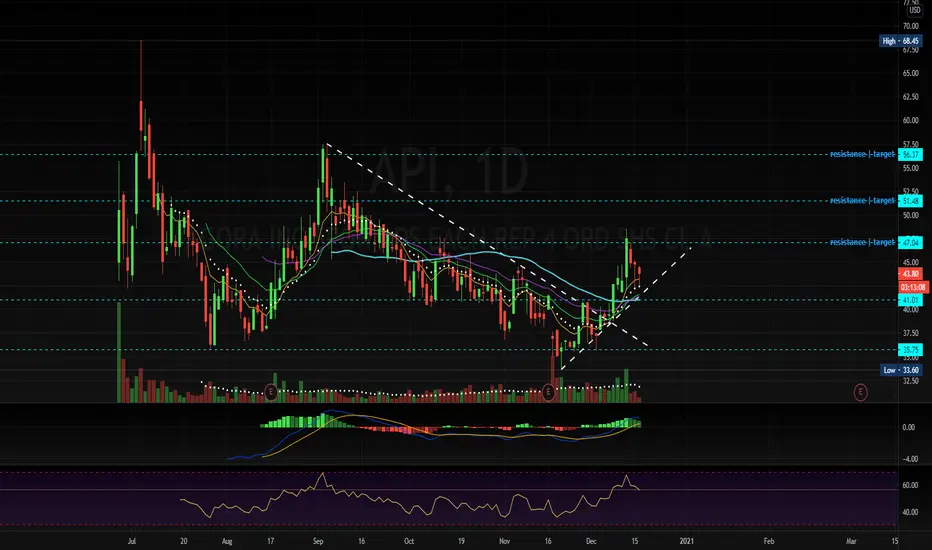Click the Feb label on the time axis
932x550 pixels.
[x=769, y=541]
